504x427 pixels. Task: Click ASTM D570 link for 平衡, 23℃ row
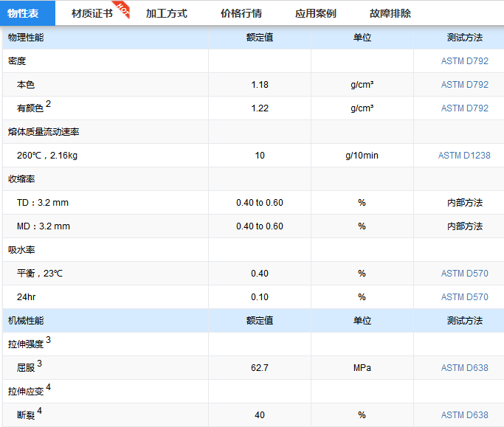[x=464, y=274]
